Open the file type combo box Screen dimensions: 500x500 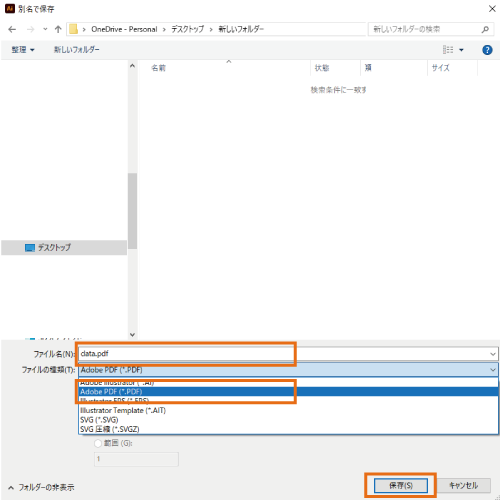coord(288,370)
